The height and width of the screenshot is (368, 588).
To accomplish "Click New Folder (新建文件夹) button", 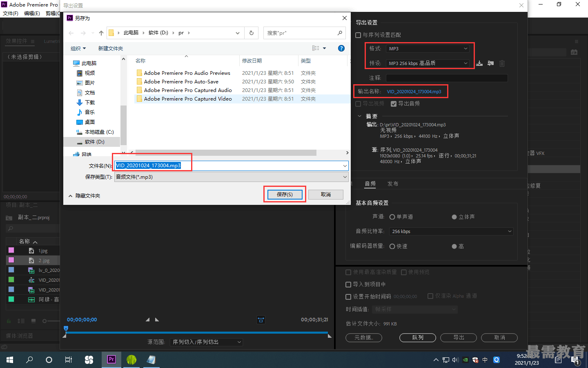I will pyautogui.click(x=110, y=48).
